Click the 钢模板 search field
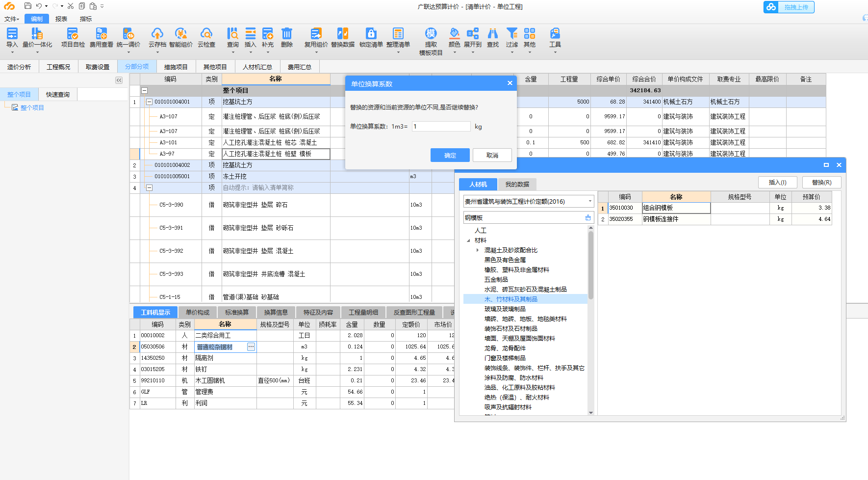Screen dimensions: 868x480 coord(523,217)
